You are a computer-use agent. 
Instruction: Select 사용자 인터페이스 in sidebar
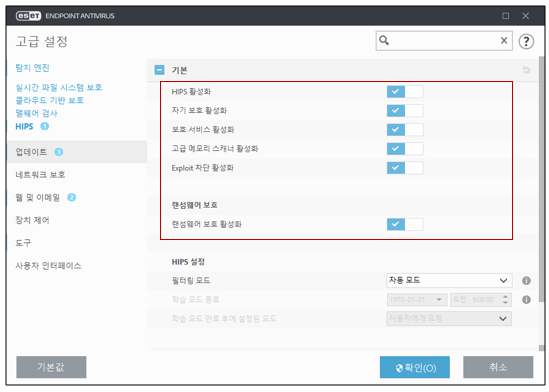pos(48,266)
